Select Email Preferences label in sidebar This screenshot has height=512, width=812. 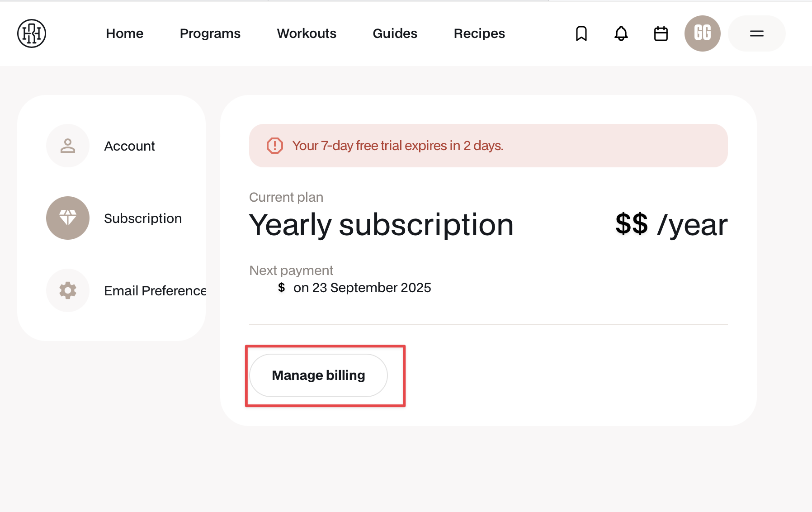pyautogui.click(x=155, y=291)
